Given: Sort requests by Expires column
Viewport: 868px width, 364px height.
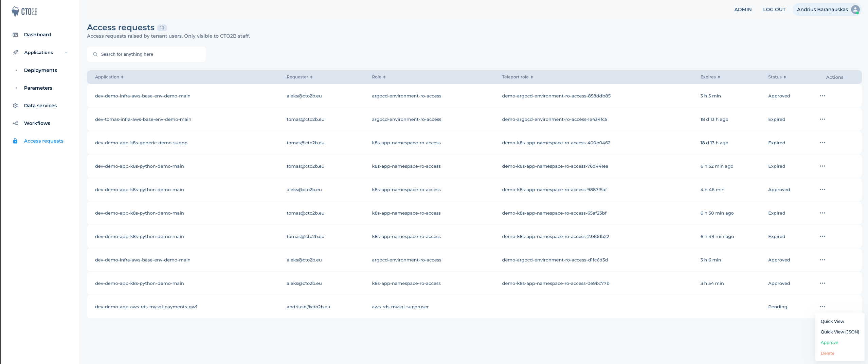Looking at the screenshot, I should click(719, 77).
